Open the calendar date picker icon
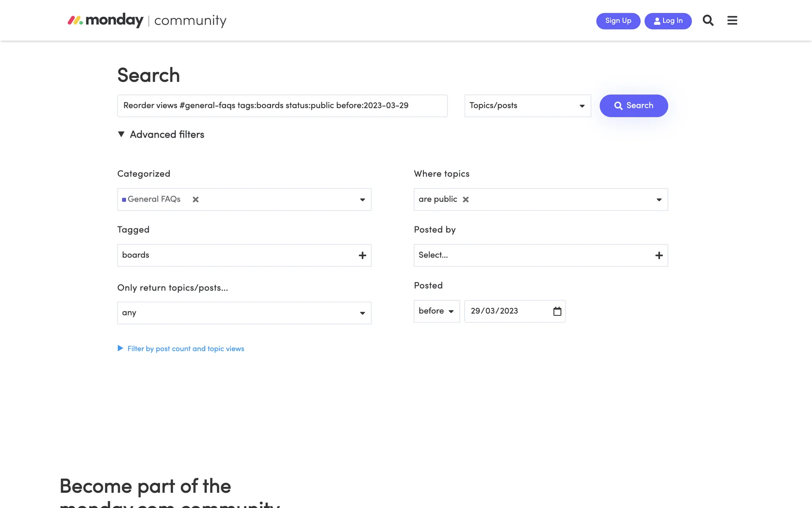 [557, 311]
